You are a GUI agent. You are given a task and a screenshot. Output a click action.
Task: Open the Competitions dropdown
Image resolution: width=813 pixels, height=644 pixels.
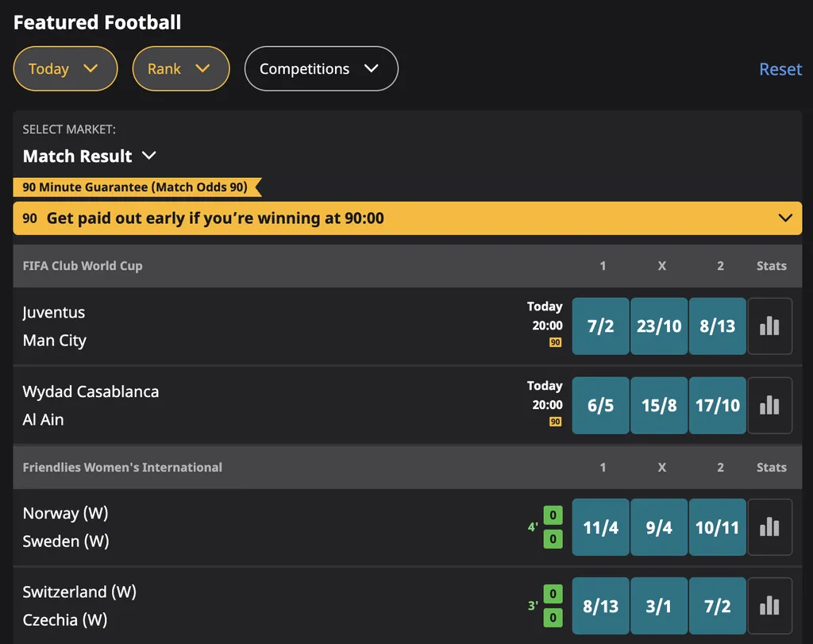[x=321, y=68]
